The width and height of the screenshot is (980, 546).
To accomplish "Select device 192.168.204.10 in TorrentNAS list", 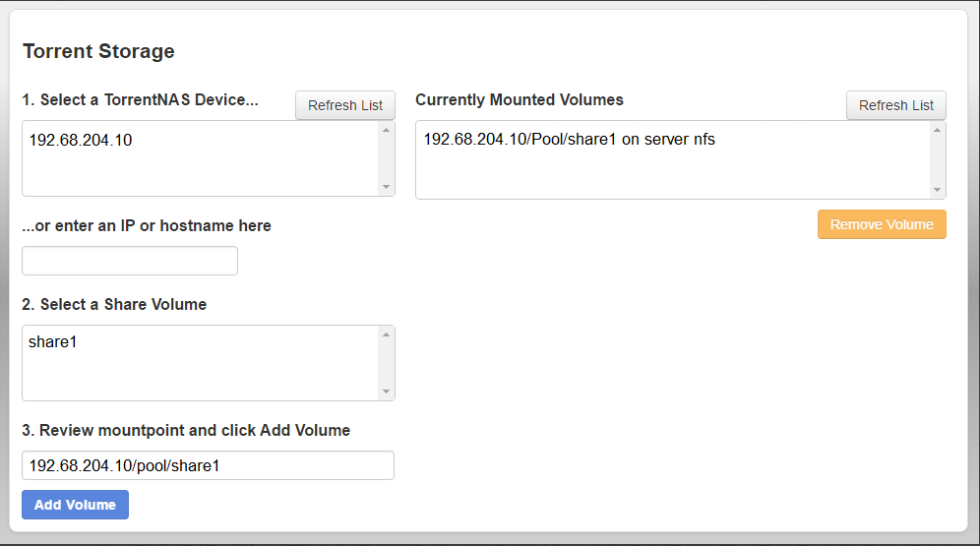I will point(81,141).
